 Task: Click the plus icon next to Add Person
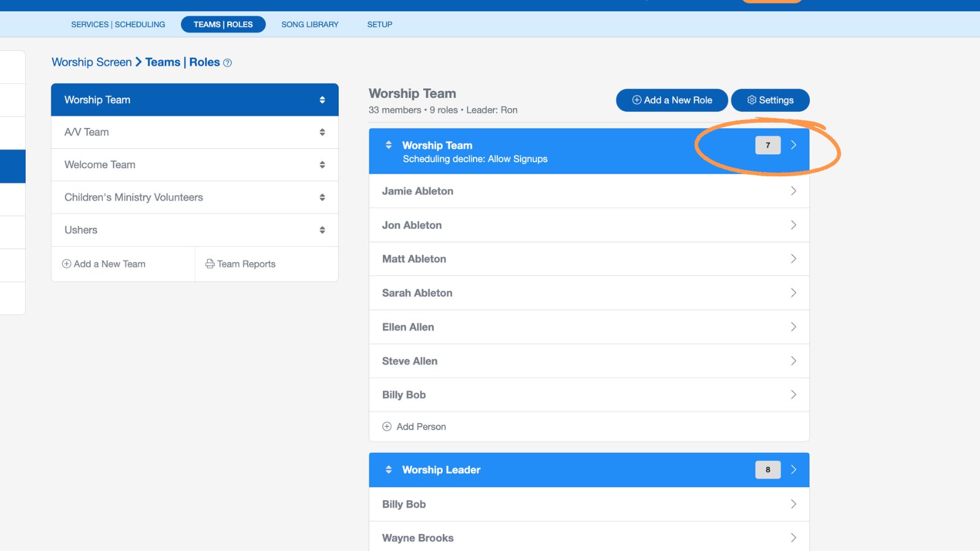click(386, 426)
